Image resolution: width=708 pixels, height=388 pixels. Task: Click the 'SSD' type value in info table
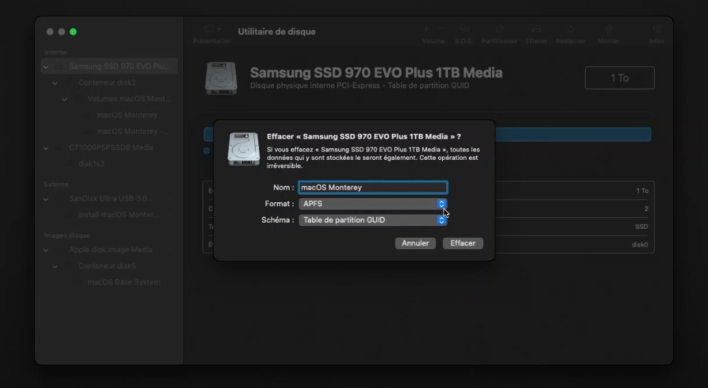642,227
